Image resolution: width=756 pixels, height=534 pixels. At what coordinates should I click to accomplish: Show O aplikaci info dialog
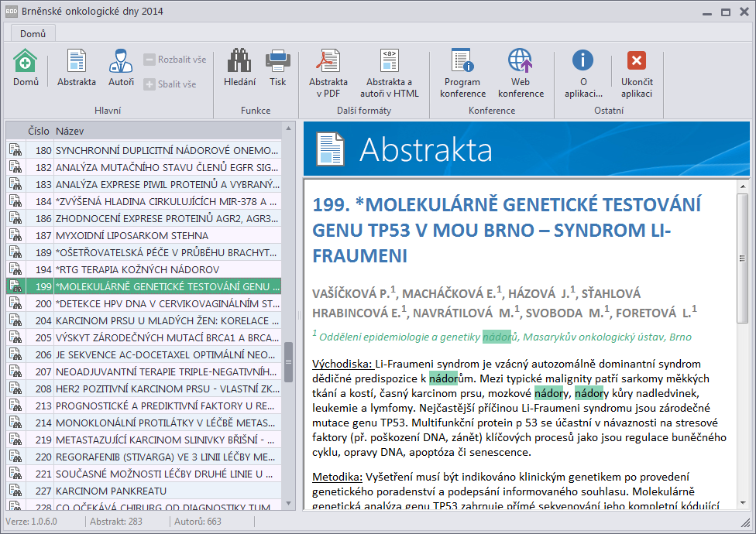click(x=583, y=74)
